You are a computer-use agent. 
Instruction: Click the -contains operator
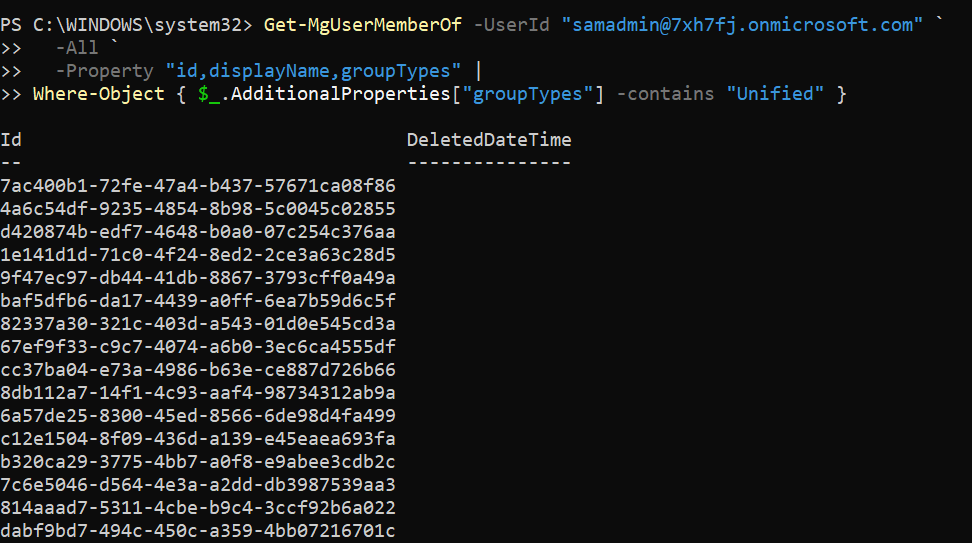click(x=666, y=94)
